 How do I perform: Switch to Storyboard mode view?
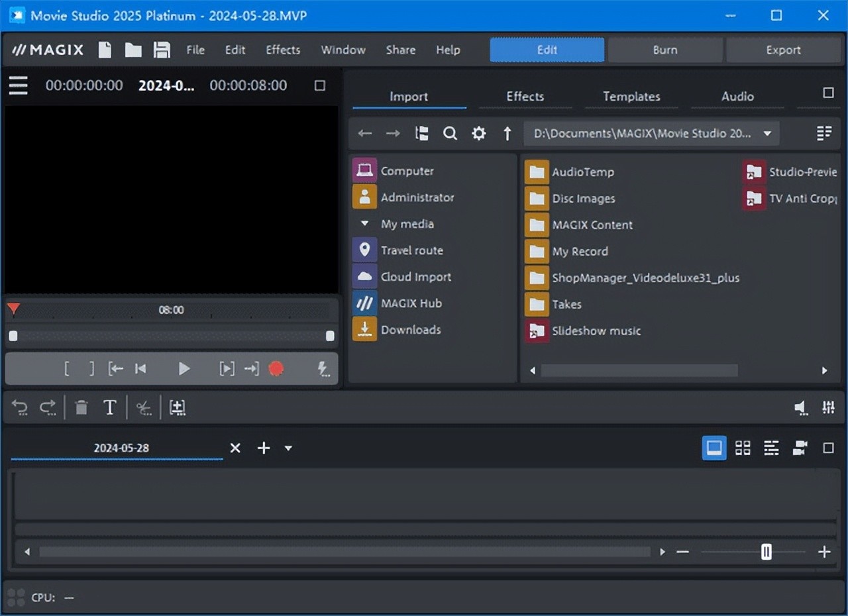click(714, 448)
